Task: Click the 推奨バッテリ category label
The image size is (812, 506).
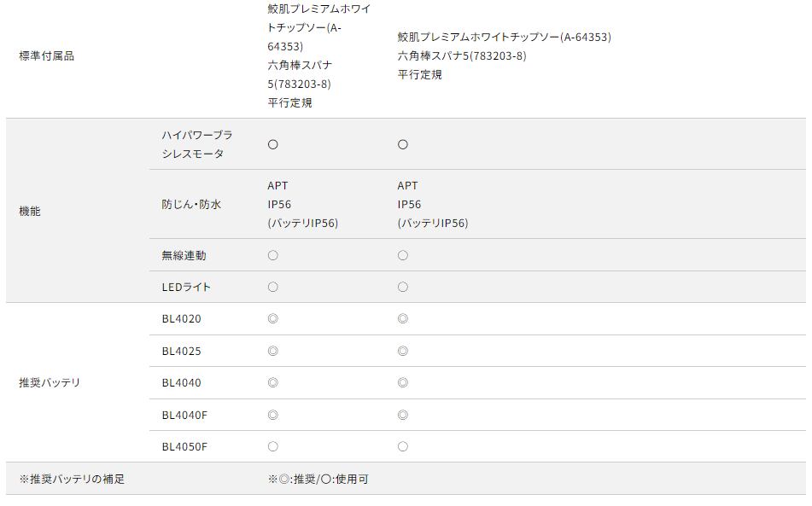Action: coord(50,382)
